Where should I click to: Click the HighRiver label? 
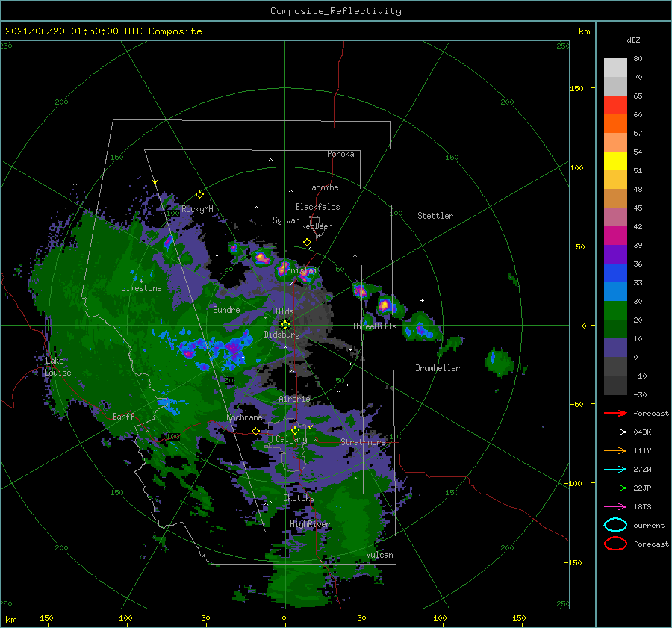(x=310, y=524)
